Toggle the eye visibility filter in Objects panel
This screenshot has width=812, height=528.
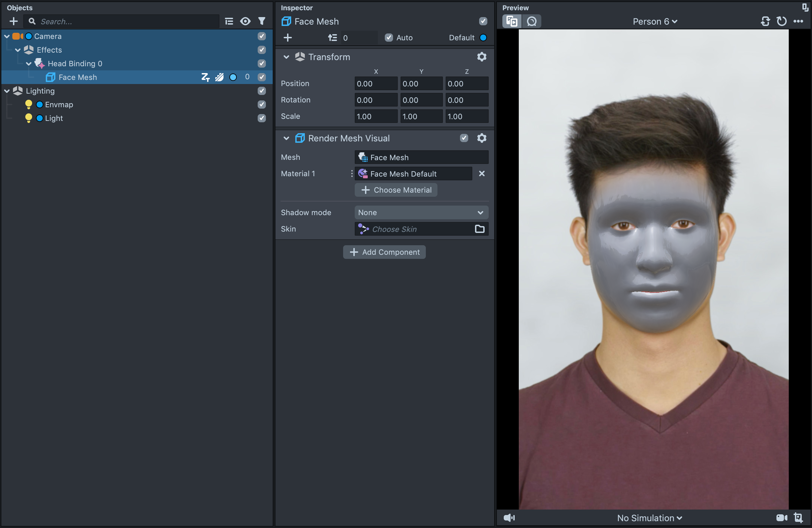pyautogui.click(x=245, y=22)
